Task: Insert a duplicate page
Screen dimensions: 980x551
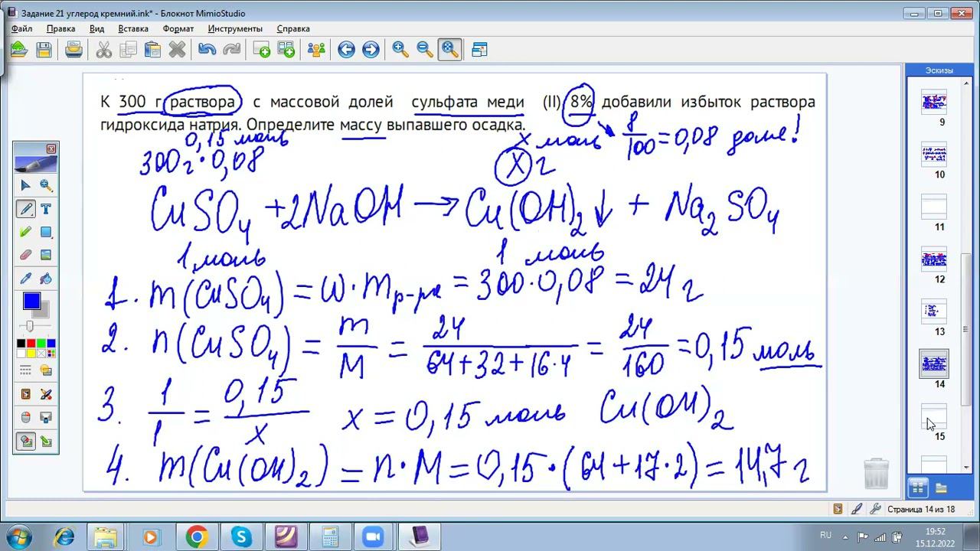Action: (286, 50)
